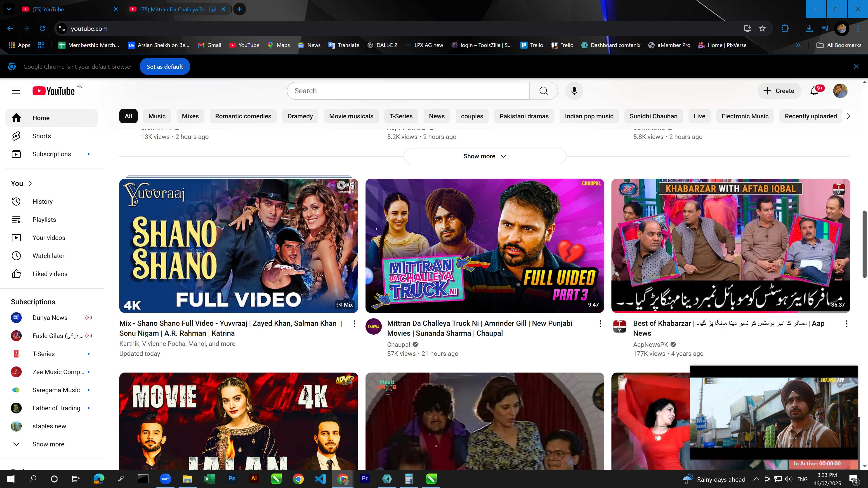This screenshot has width=868, height=488.
Task: Open the YouTube account avatar menu
Action: (x=840, y=91)
